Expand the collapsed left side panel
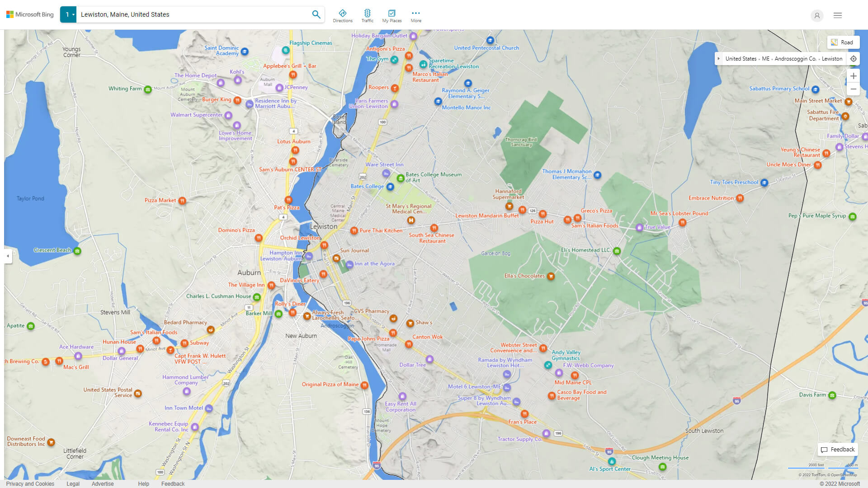Viewport: 868px width, 488px height. 8,256
